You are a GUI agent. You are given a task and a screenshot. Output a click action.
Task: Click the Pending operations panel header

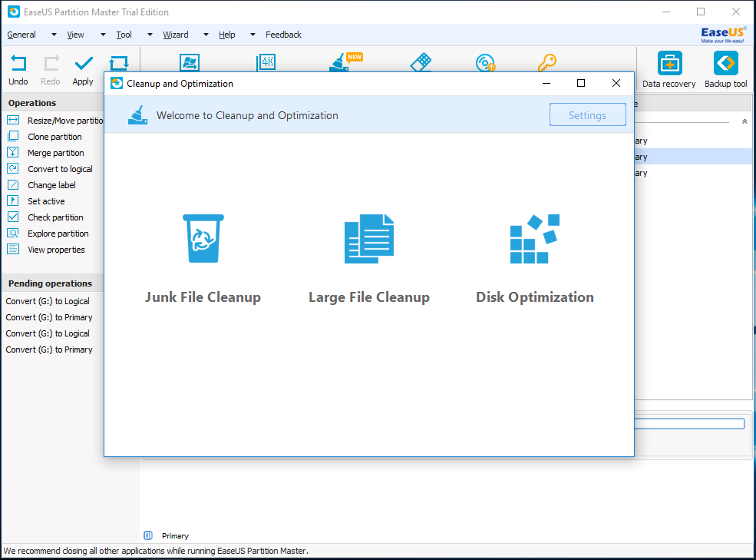[50, 283]
